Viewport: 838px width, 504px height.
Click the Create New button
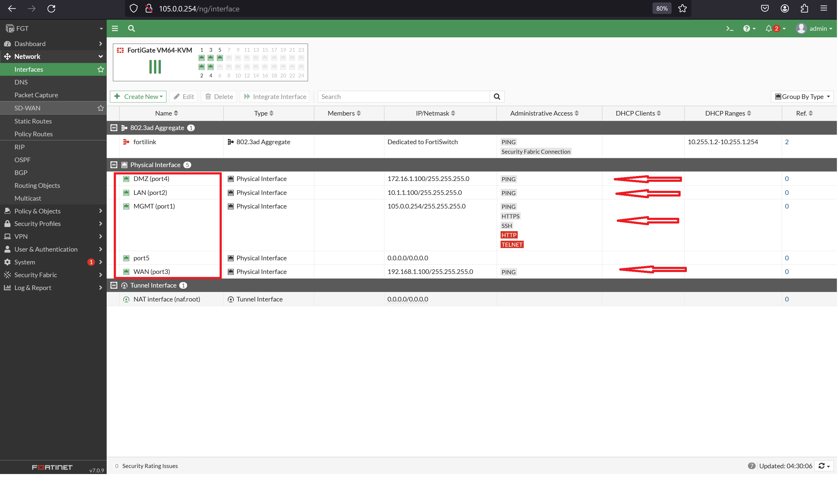138,96
